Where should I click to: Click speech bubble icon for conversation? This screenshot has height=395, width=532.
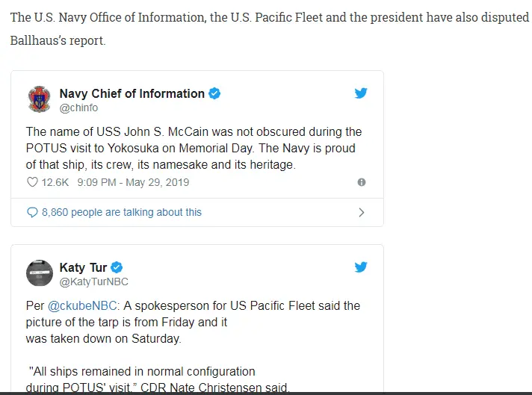coord(32,212)
